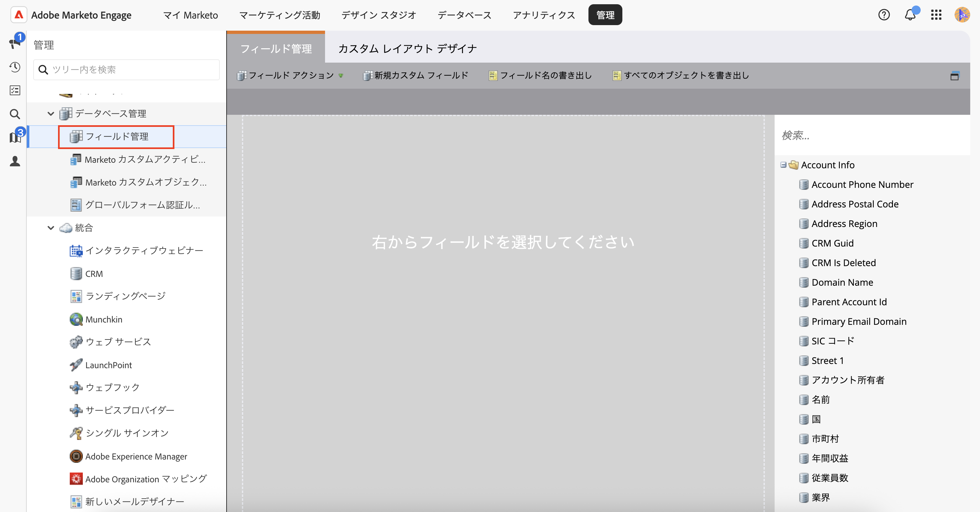Open the recent history clock icon
Image resolution: width=980 pixels, height=512 pixels.
coord(15,68)
